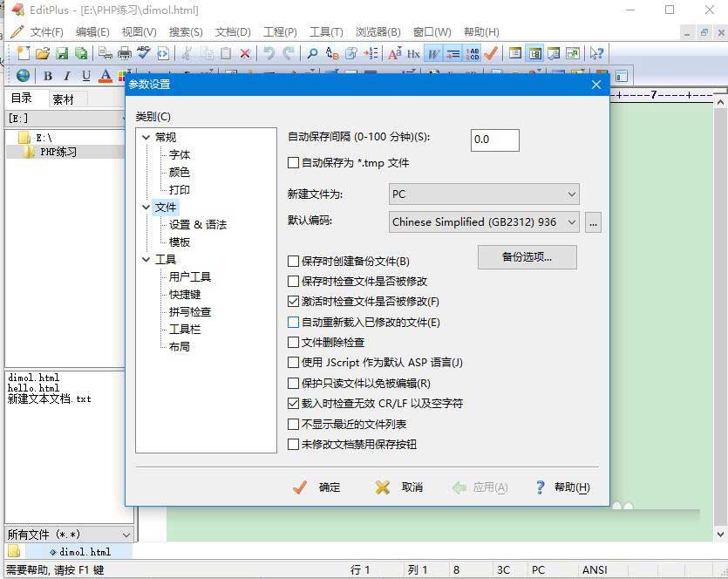Click the Save toolbar icon
Screen dimensions: 728x579
pyautogui.click(x=62, y=53)
